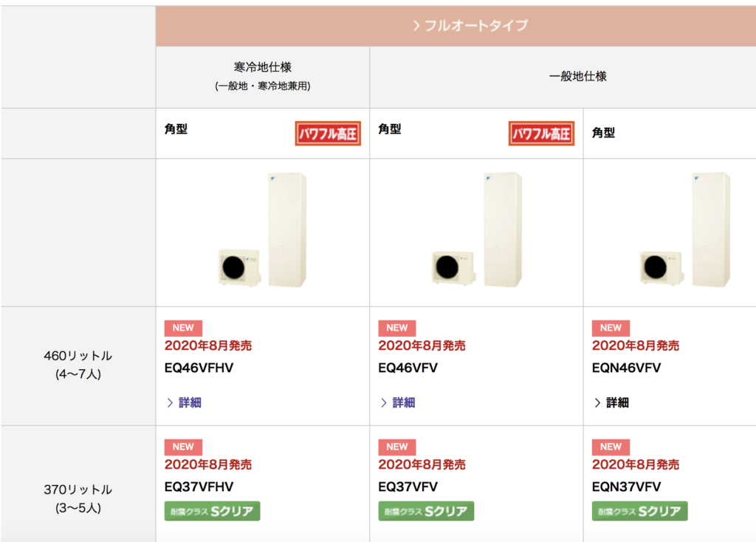Click 耐震クラス Sクリア badge under EQ37VFHV
The height and width of the screenshot is (542, 756).
coord(213,511)
